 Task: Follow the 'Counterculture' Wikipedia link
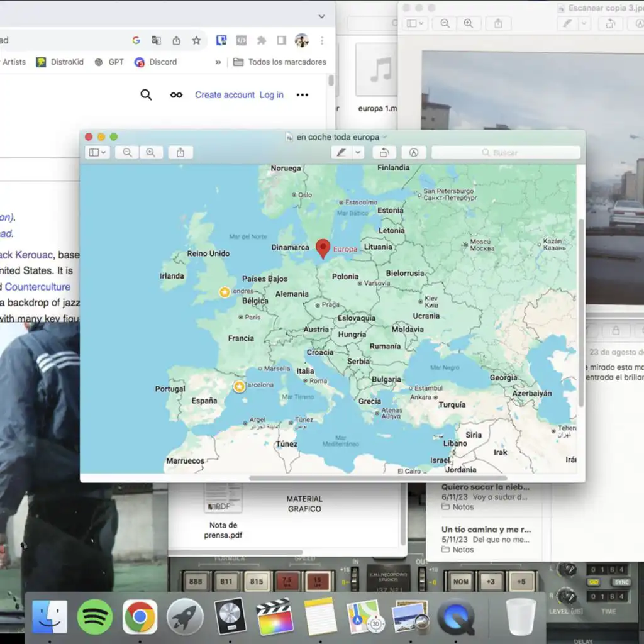(x=37, y=287)
